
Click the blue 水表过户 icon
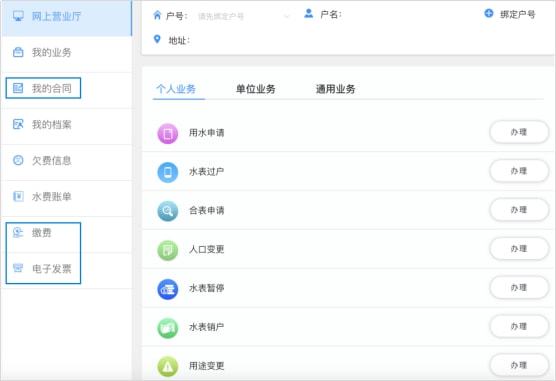click(x=167, y=172)
